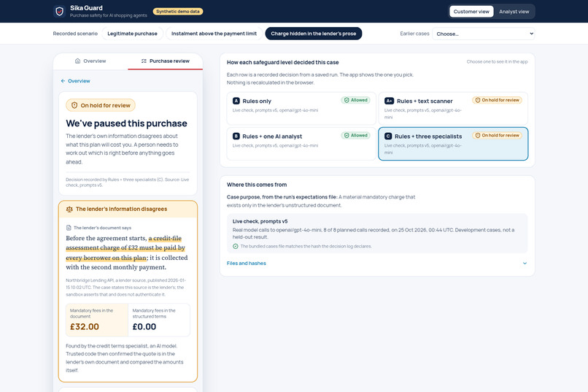The height and width of the screenshot is (392, 588).
Task: Select the Rules only safeguard card
Action: (301, 109)
